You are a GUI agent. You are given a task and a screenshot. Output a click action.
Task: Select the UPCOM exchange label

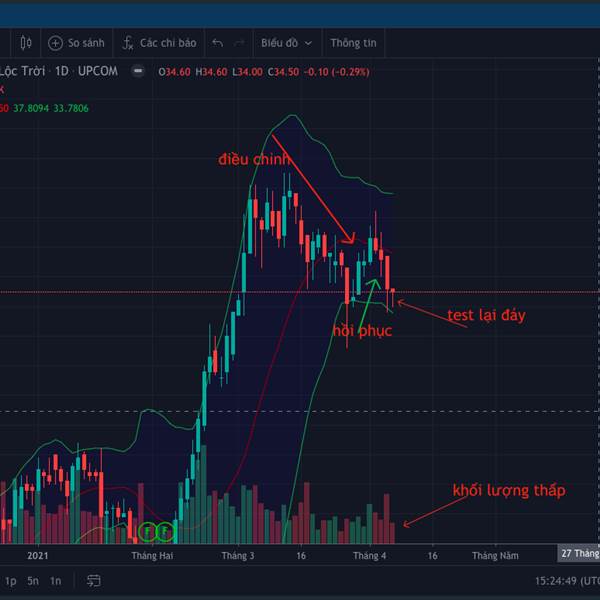coord(98,71)
